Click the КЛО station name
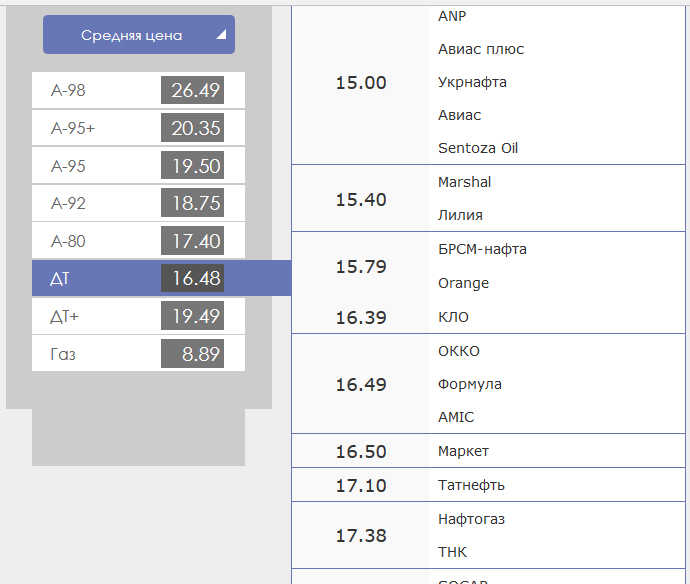 pyautogui.click(x=453, y=317)
